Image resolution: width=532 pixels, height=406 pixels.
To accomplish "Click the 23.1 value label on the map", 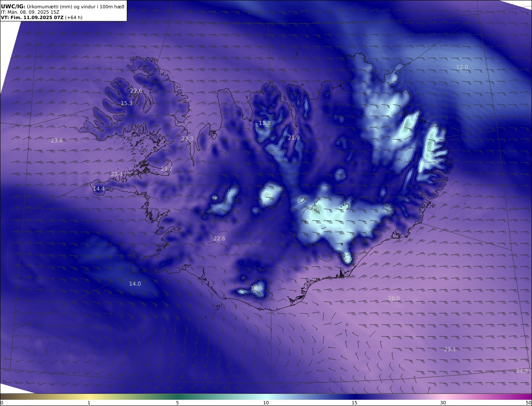I will coord(450,350).
